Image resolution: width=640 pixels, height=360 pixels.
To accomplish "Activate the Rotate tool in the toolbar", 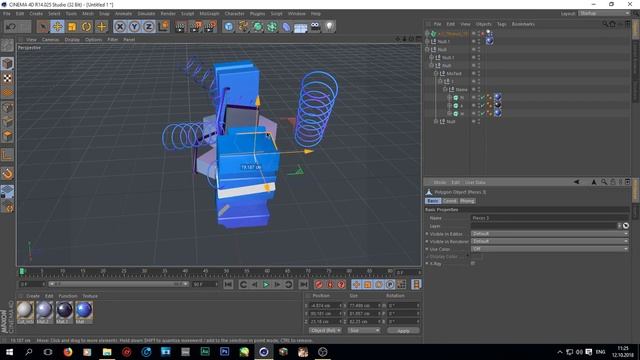I will click(x=87, y=27).
